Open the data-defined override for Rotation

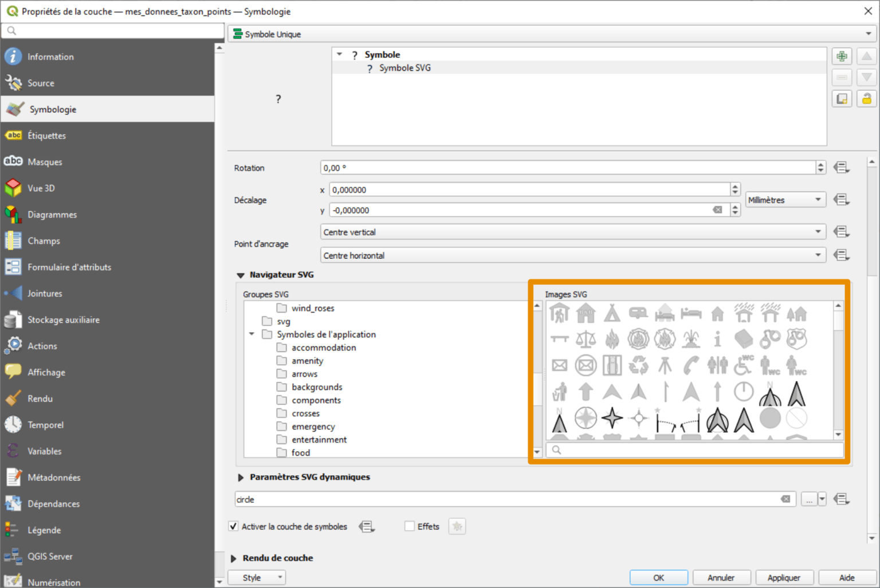coord(841,167)
